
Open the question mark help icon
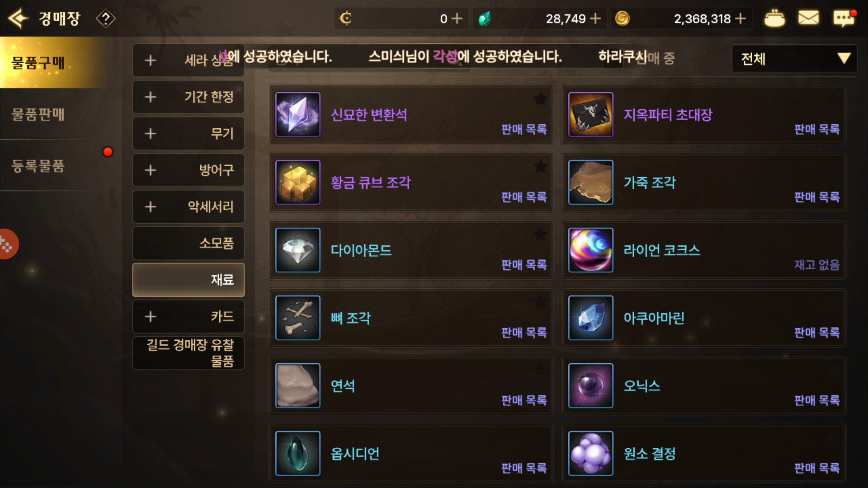[106, 19]
